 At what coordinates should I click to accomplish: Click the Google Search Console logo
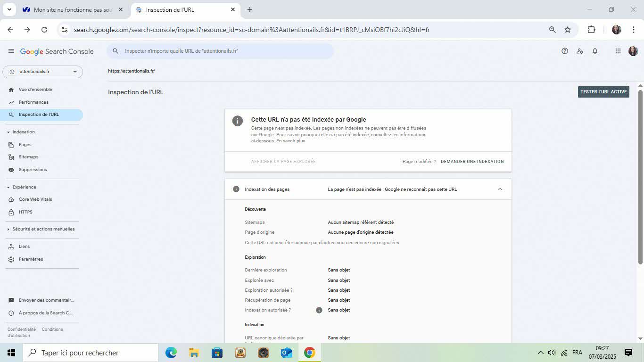pyautogui.click(x=57, y=51)
